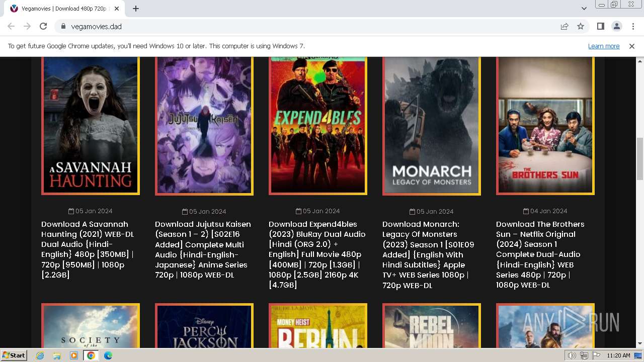
Task: Launch Internet Explorer from the taskbar
Action: (x=40, y=355)
